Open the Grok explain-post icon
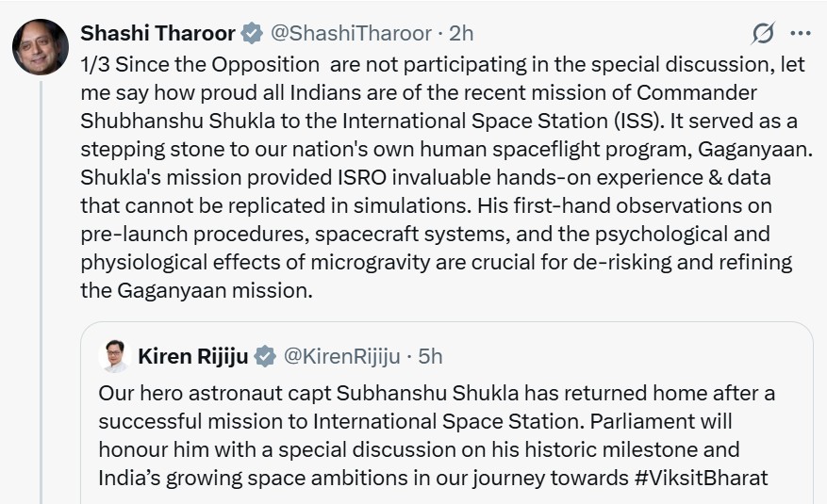Screen dimensions: 827x504 [762, 34]
